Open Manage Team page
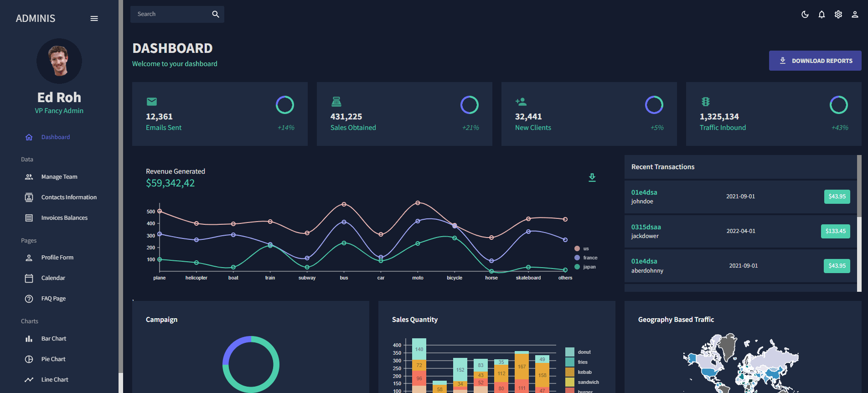The width and height of the screenshot is (868, 393). point(59,177)
